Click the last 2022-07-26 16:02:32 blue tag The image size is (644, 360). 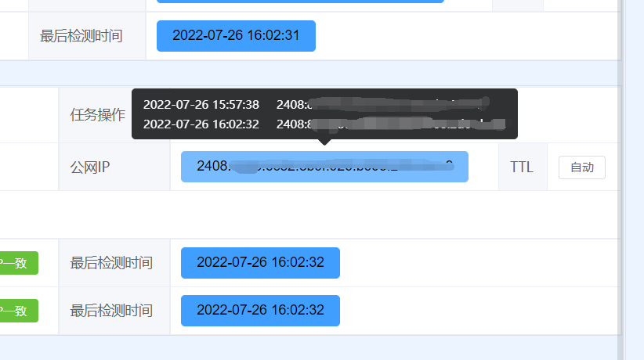point(260,311)
